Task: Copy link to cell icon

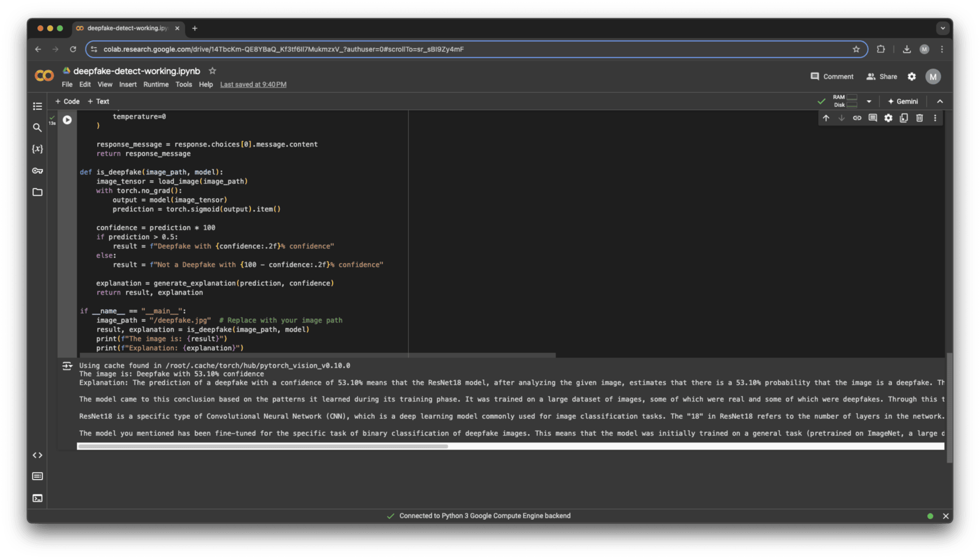Action: click(x=857, y=118)
